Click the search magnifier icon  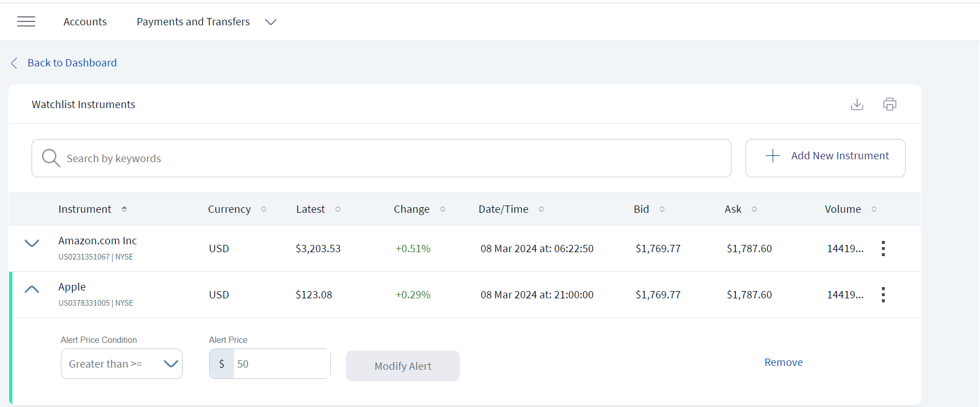(51, 158)
